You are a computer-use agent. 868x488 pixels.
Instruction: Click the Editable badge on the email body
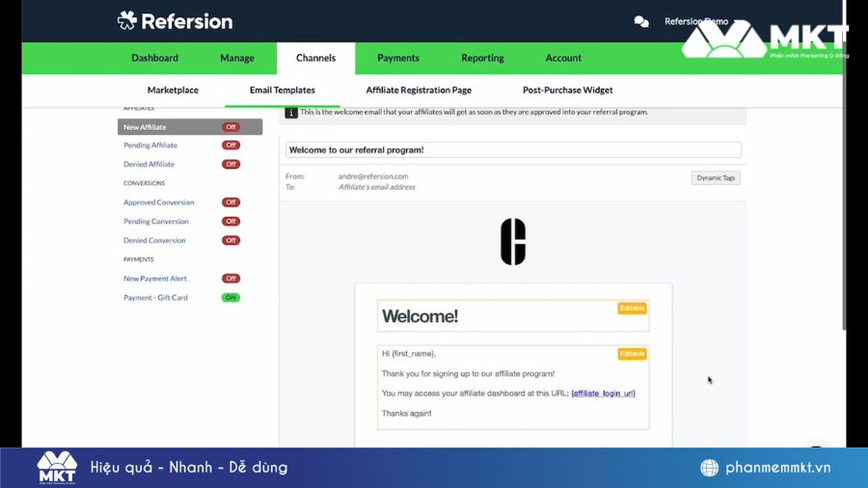[632, 354]
